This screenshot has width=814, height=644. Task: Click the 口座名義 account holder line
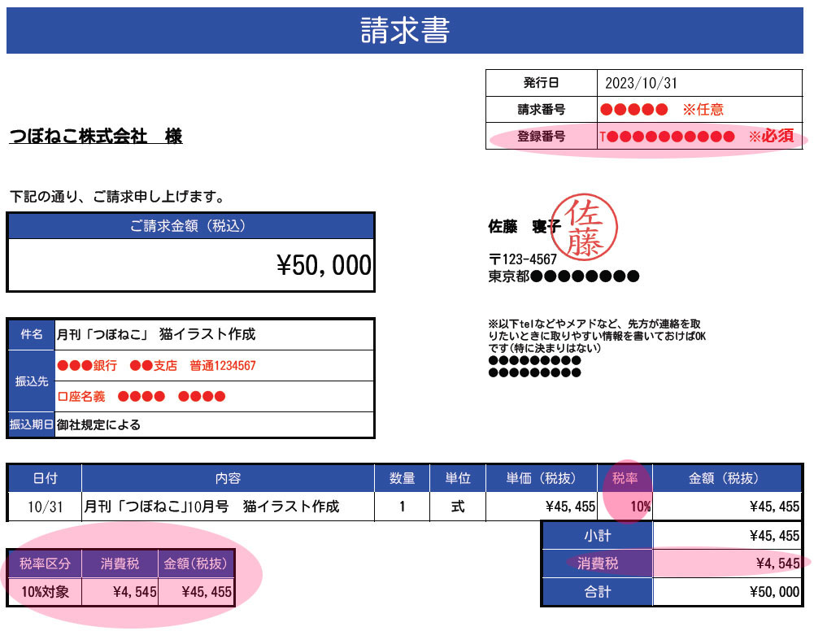tap(214, 397)
